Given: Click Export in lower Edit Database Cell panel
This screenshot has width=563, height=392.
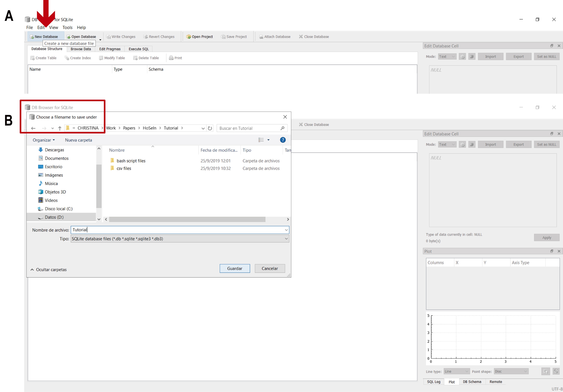Looking at the screenshot, I should click(x=519, y=145).
